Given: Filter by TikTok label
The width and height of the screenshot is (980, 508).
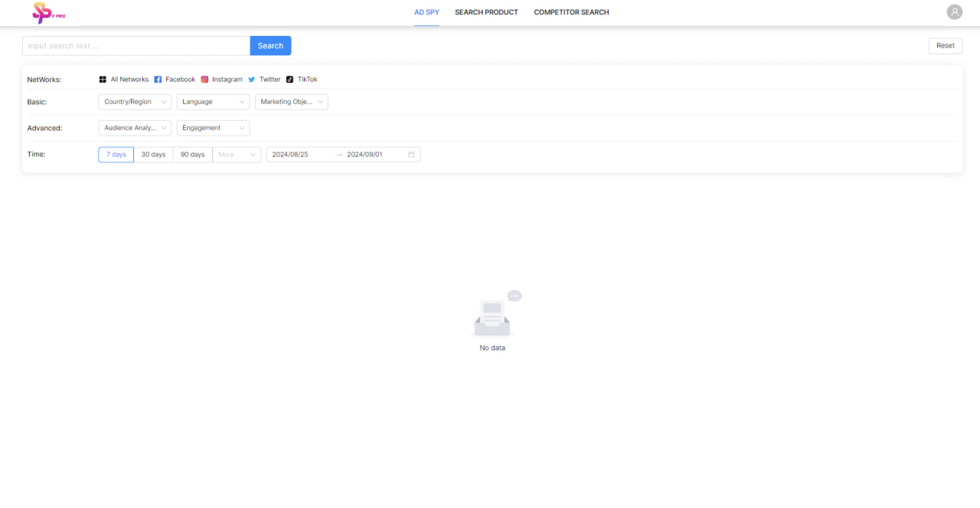Looking at the screenshot, I should pos(307,80).
